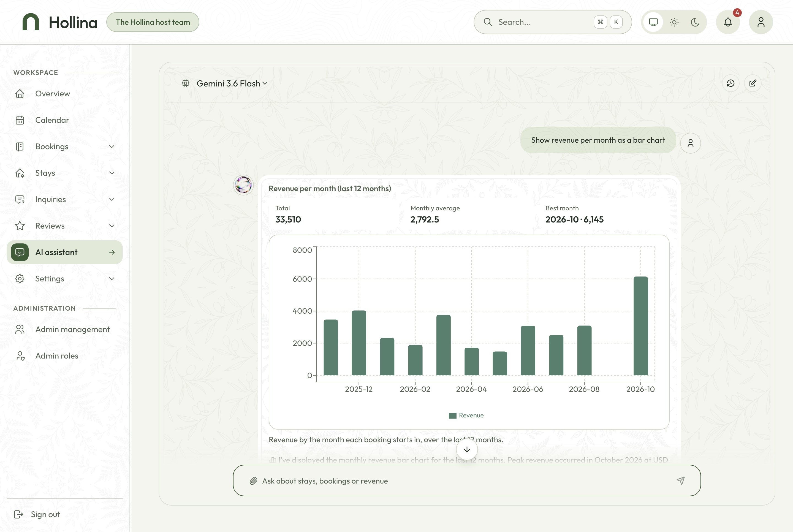Expand the Stays submenu chevron
Screen dimensions: 793x532
coord(112,173)
